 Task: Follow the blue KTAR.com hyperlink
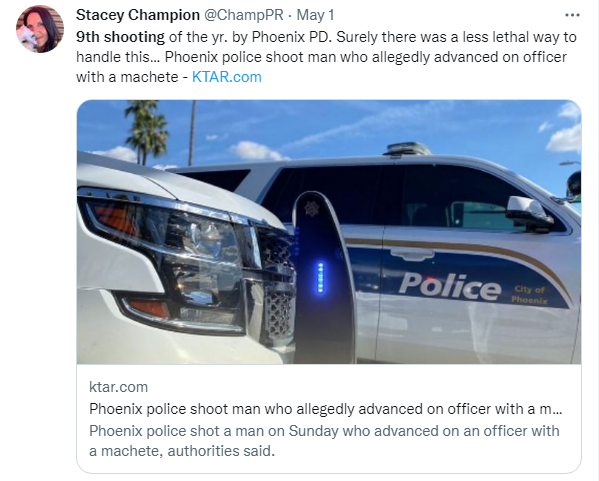tap(227, 77)
